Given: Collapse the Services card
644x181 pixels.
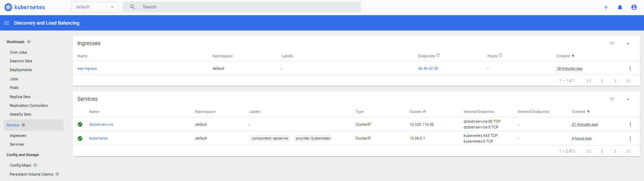Looking at the screenshot, I should pos(628,99).
